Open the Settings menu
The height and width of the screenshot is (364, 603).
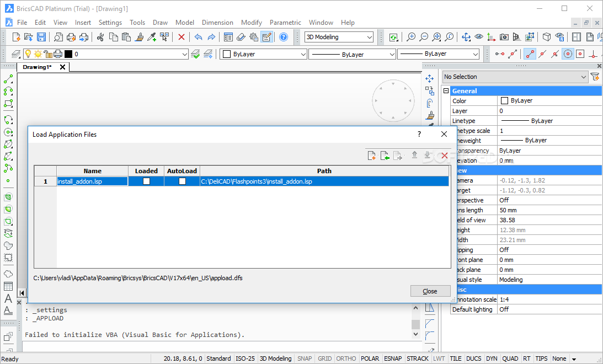[110, 22]
